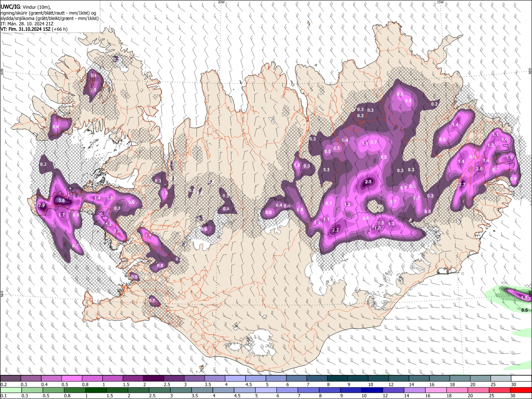Click the light lavender 4–4.5 swatch in the upper legend
This screenshot has height=399, width=532.
[x=235, y=379]
